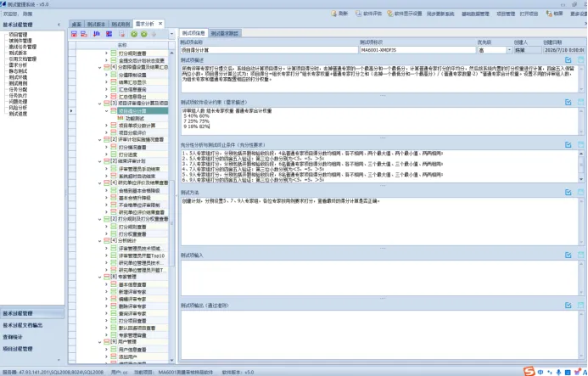Expand the 项目单项分数计算 tree node
Viewport: 588px width, 376px height.
click(x=107, y=126)
